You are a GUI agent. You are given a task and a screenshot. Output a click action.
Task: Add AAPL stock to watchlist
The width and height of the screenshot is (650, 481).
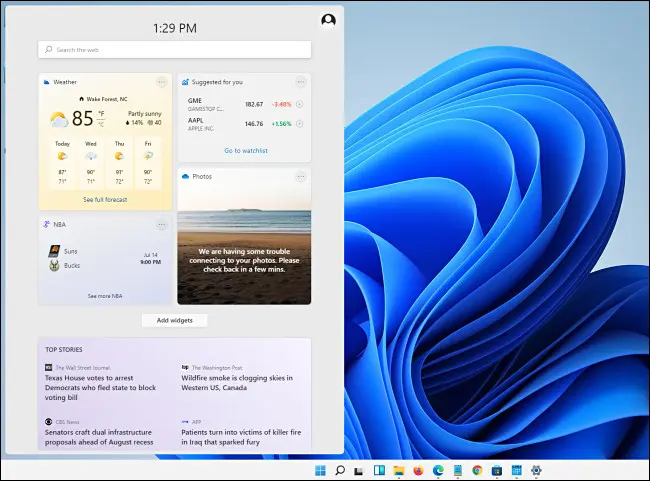tap(300, 124)
